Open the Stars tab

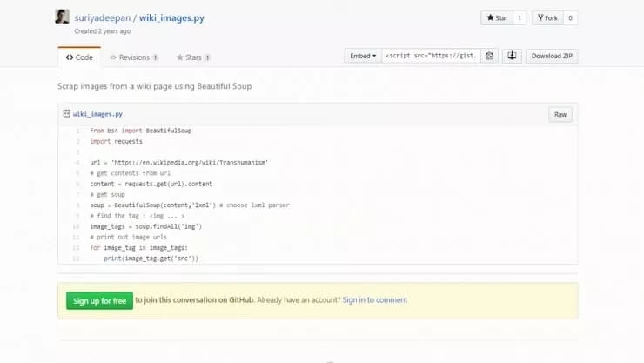click(193, 57)
